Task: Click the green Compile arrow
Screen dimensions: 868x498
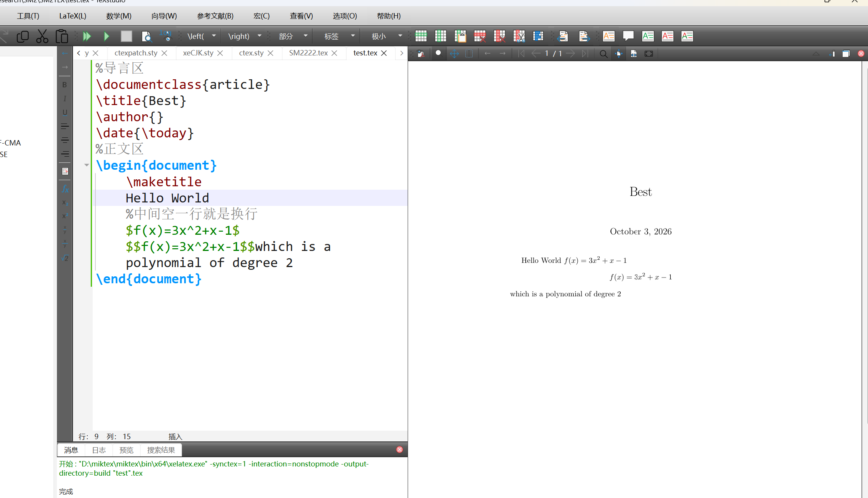Action: 107,36
